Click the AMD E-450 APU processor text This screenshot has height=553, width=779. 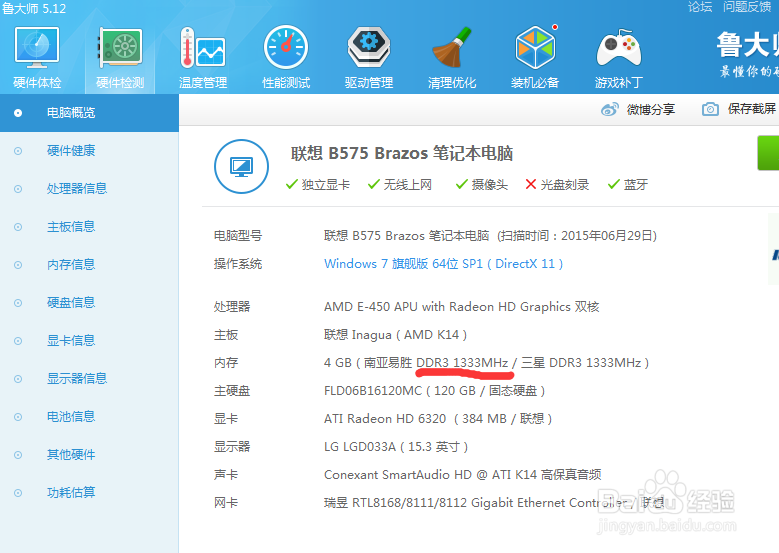pos(462,307)
